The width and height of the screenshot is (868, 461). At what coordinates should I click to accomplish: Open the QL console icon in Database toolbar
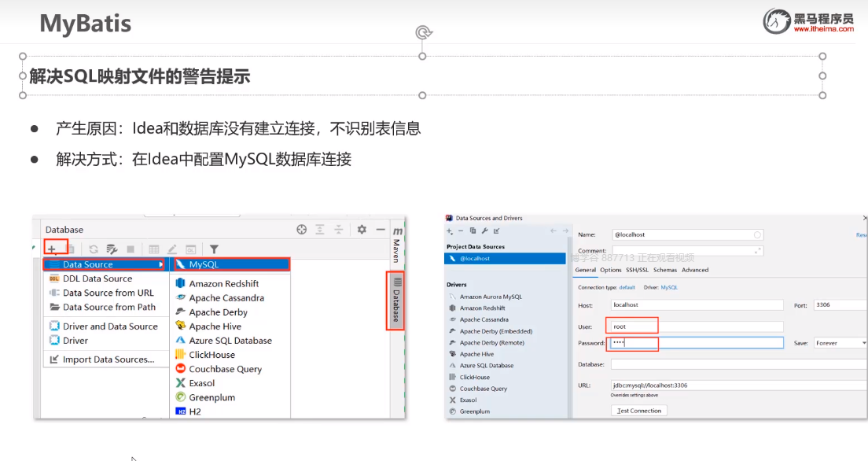190,249
